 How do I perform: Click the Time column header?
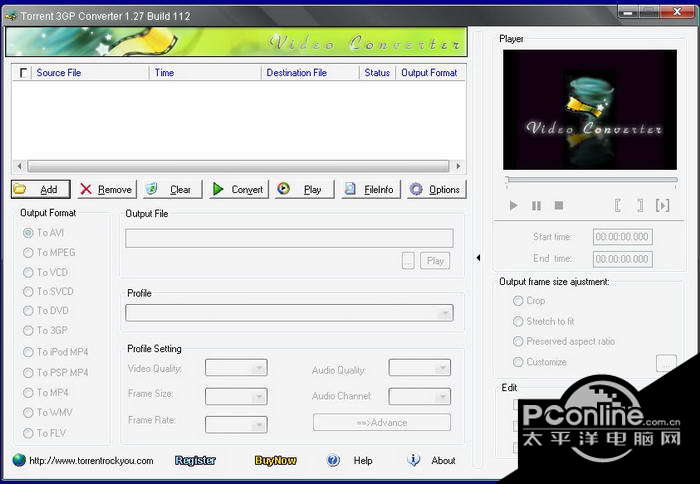pos(205,73)
